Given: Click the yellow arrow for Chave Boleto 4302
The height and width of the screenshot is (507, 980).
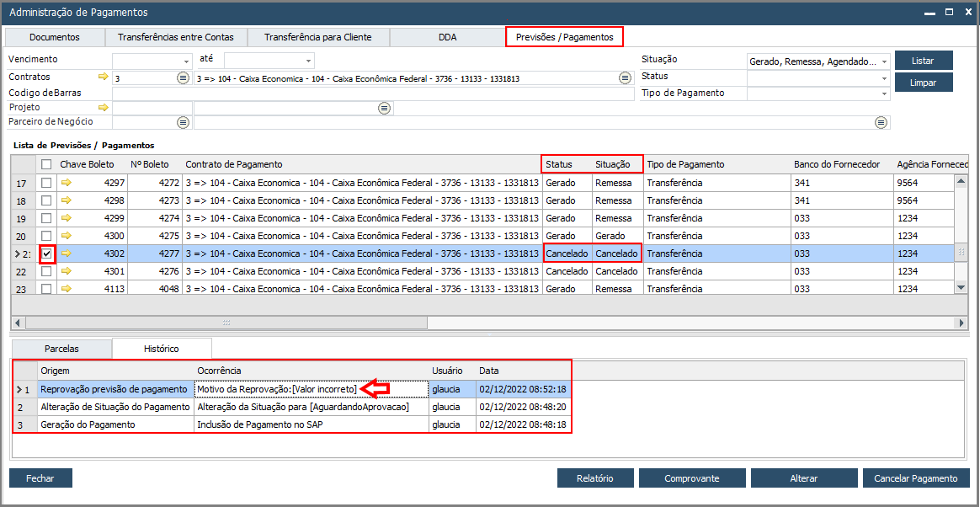Looking at the screenshot, I should tap(67, 253).
